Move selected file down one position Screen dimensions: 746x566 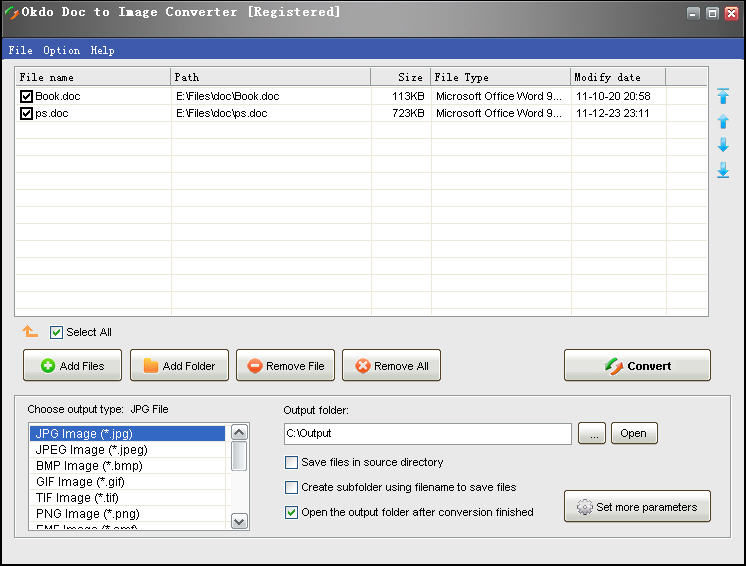tap(723, 146)
